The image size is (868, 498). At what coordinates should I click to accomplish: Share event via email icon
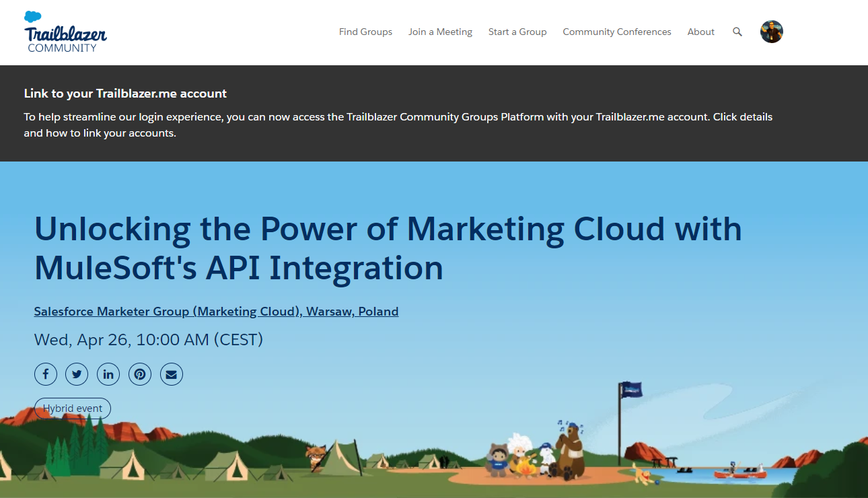[x=172, y=374]
